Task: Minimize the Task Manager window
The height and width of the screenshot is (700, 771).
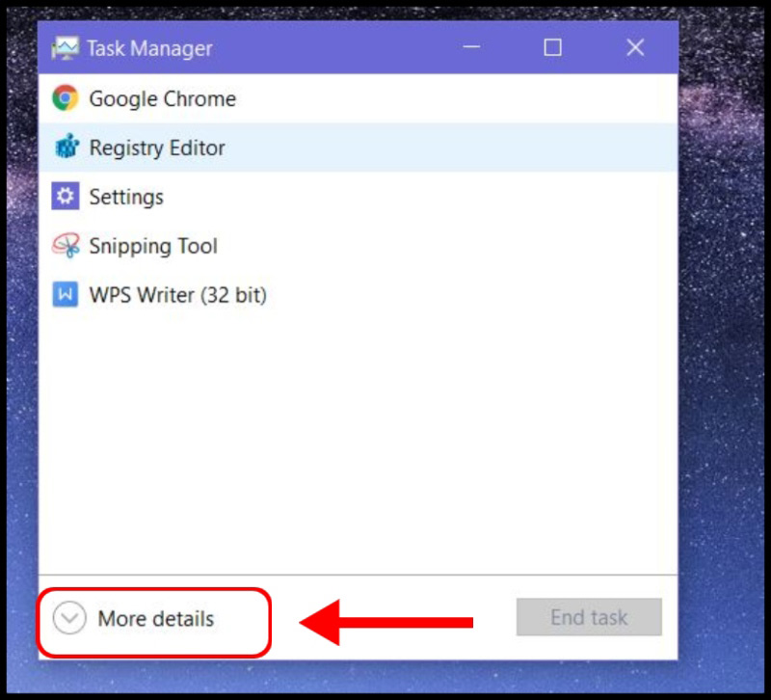Action: [x=470, y=47]
